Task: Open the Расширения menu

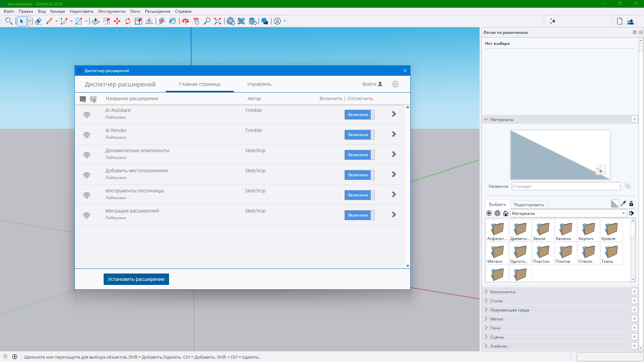Action: click(x=157, y=11)
